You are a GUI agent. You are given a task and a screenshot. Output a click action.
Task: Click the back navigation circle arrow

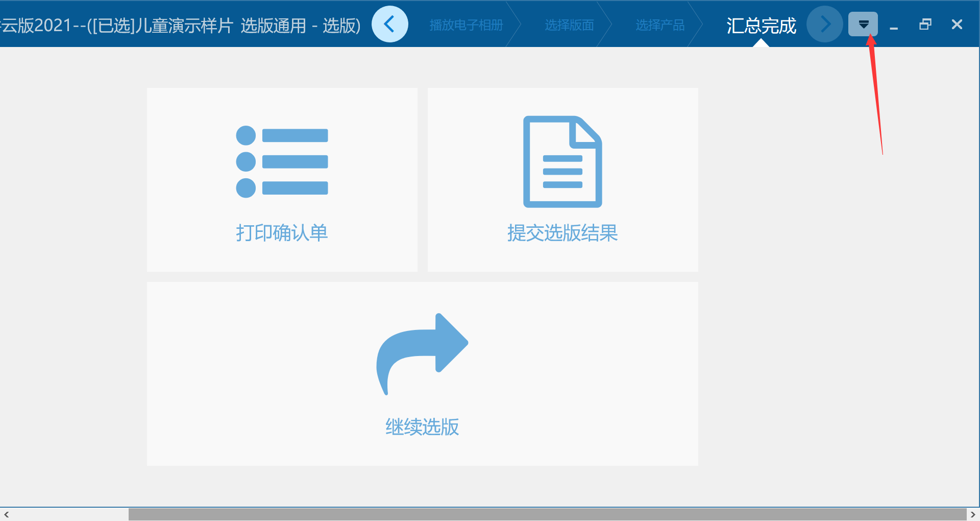[389, 24]
